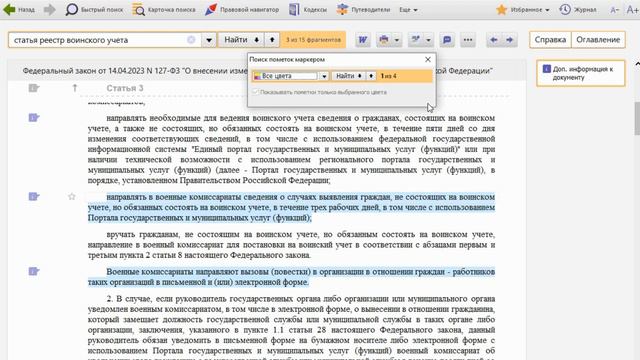Open the Все цвета color selector

285,76
